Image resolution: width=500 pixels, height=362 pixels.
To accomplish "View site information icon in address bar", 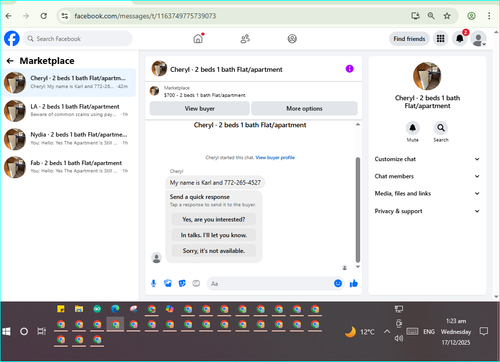I will (x=65, y=16).
